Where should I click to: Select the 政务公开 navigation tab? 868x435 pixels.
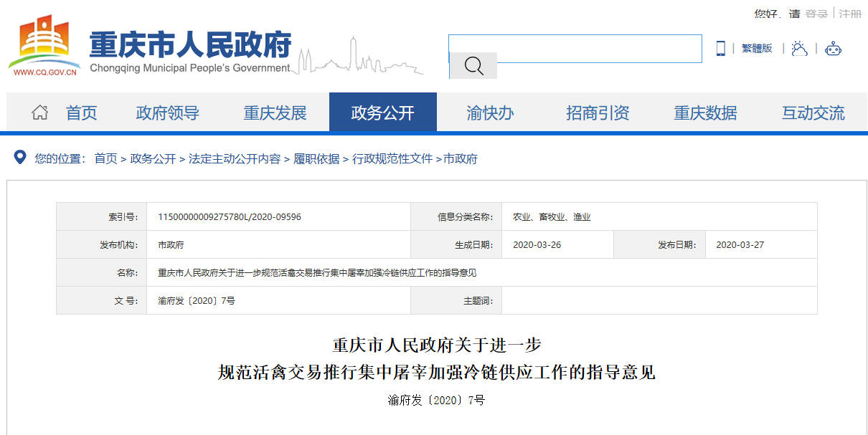coord(383,113)
